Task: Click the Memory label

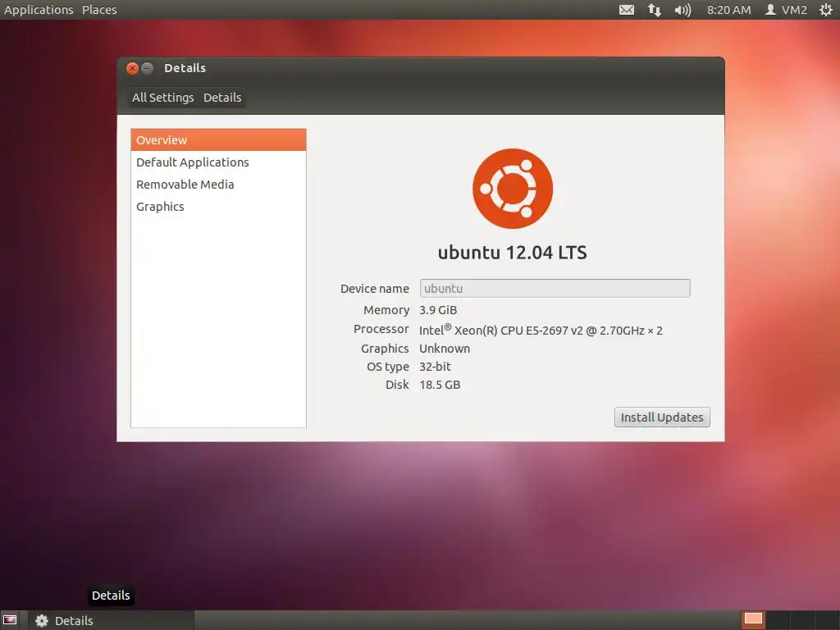Action: point(386,310)
